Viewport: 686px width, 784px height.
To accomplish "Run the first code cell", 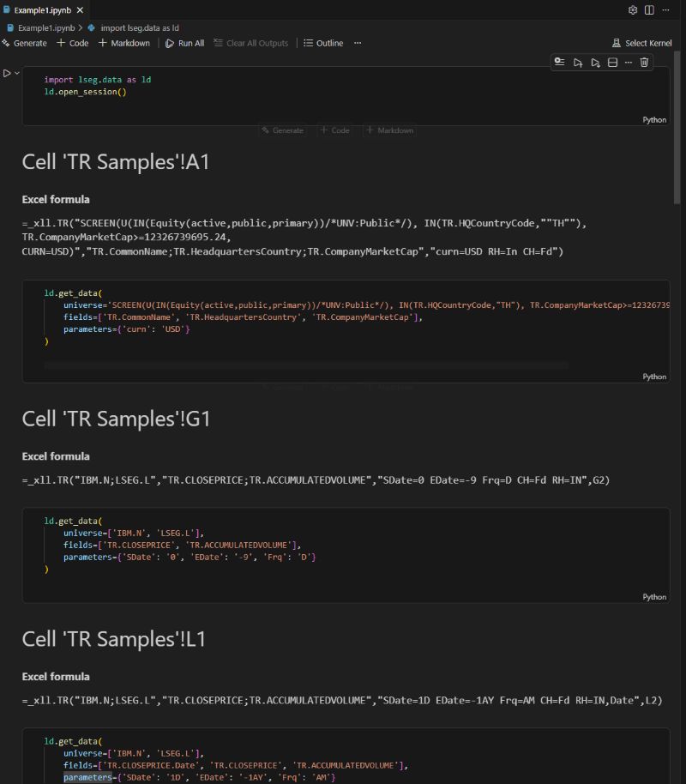I will tap(7, 73).
